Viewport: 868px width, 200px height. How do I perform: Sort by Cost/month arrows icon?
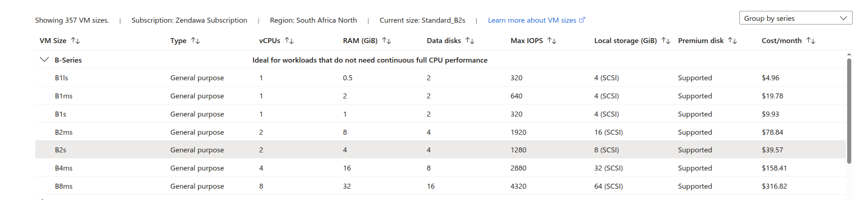tap(811, 41)
